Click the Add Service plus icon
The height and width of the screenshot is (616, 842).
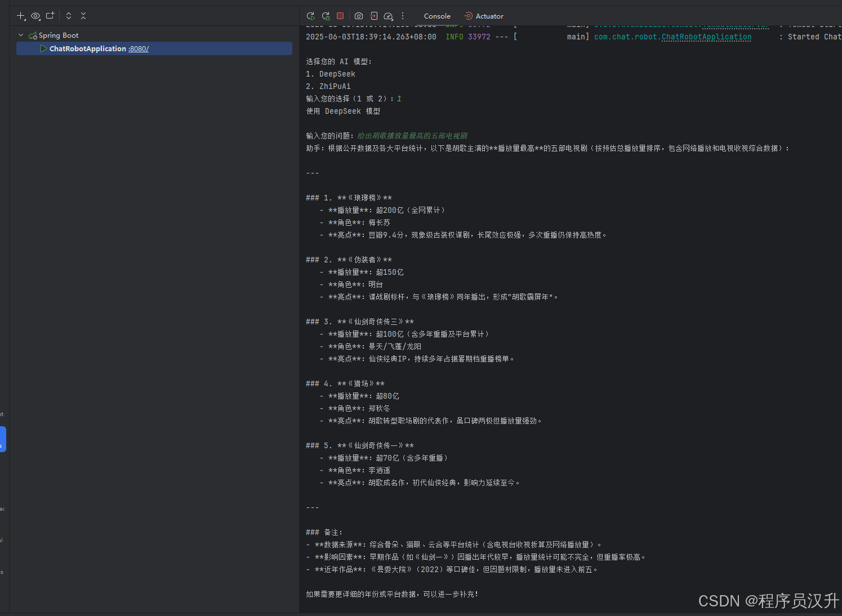(x=21, y=16)
